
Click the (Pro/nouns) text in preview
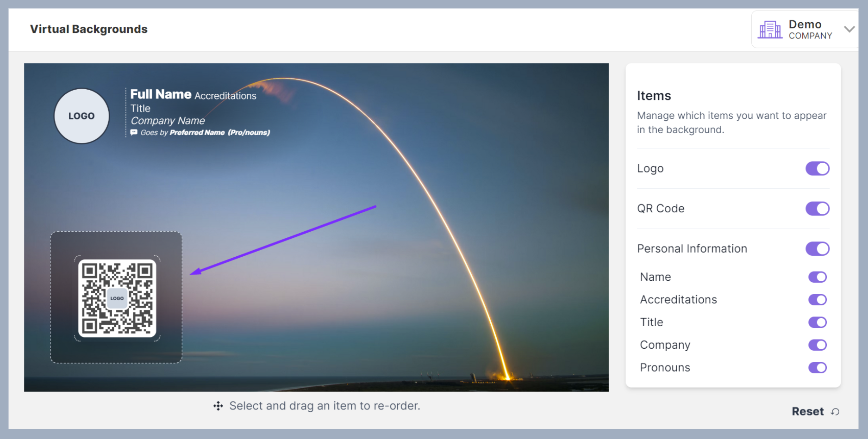point(249,133)
